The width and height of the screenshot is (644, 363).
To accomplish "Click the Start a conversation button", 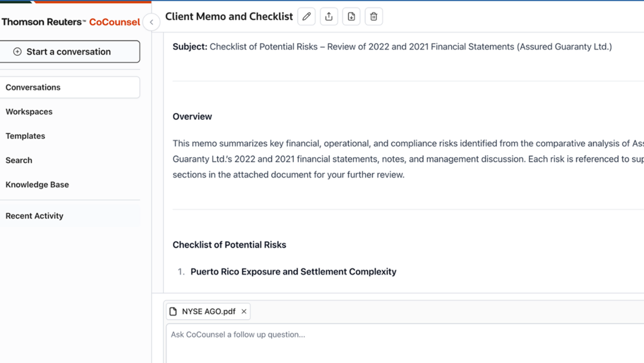I will point(69,52).
